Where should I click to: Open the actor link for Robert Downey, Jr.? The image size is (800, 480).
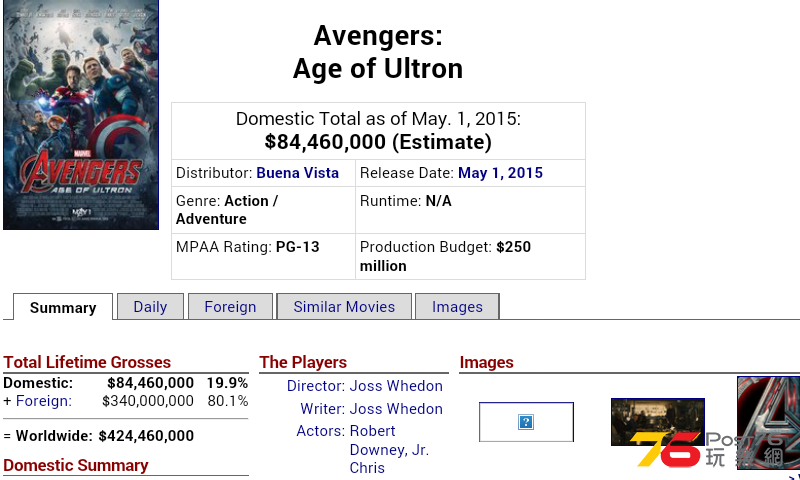click(389, 440)
